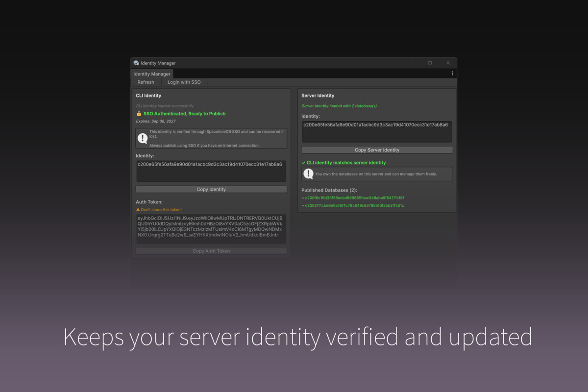Click the Copy Auth Token button
Viewport: 588px width, 392px height.
211,251
